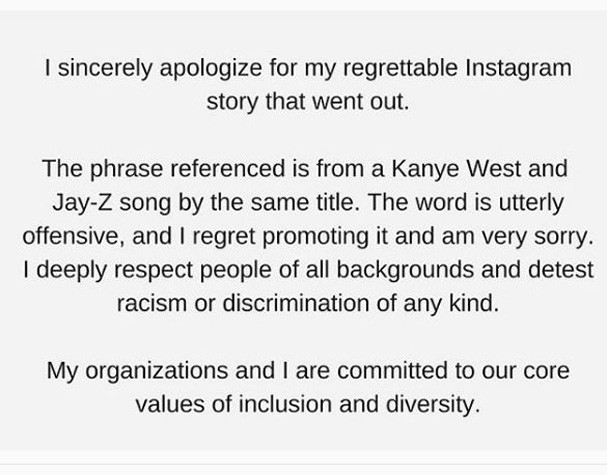The image size is (607, 475).
Task: Click the word "promoting"
Action: pyautogui.click(x=316, y=236)
